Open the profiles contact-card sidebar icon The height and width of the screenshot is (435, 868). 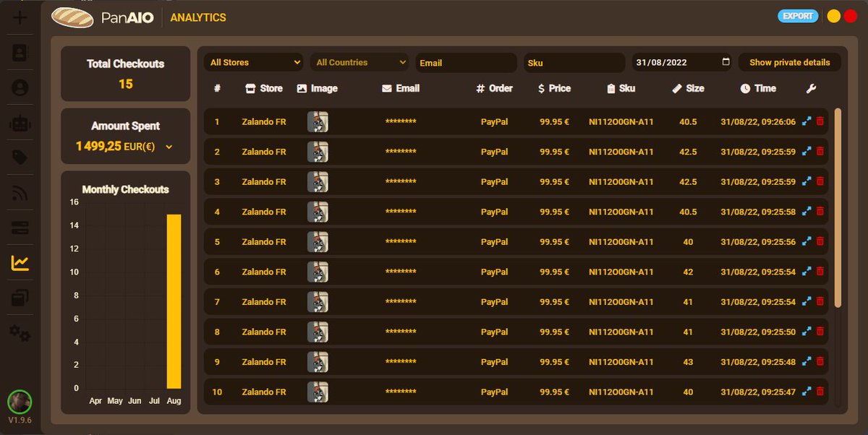20,53
